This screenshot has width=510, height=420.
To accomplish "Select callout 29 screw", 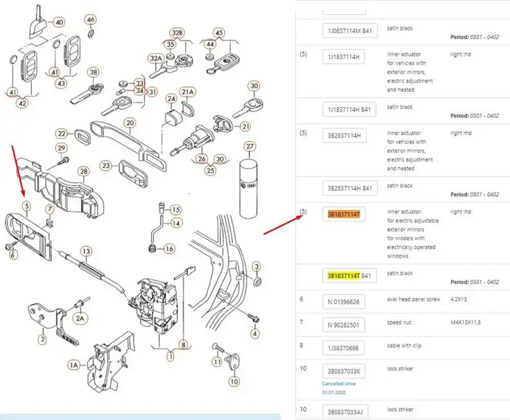I will [61, 148].
